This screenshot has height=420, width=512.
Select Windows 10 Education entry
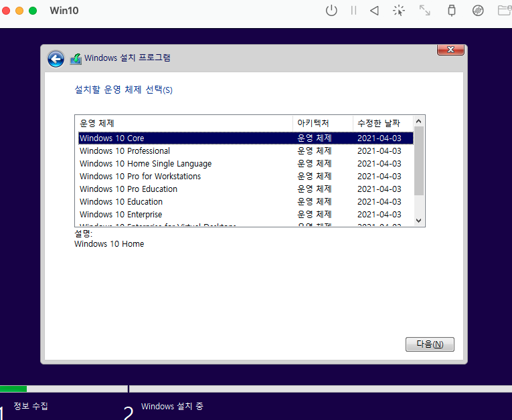click(x=246, y=202)
